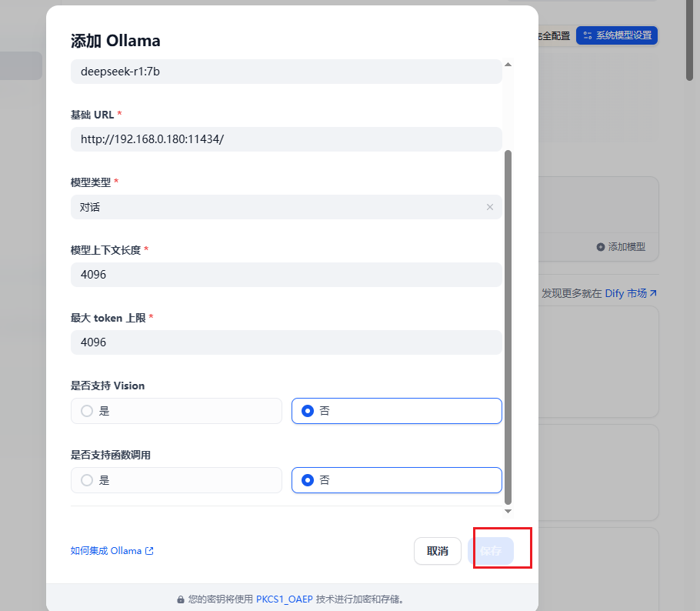Click the 是否支持函数调用 label

point(110,455)
